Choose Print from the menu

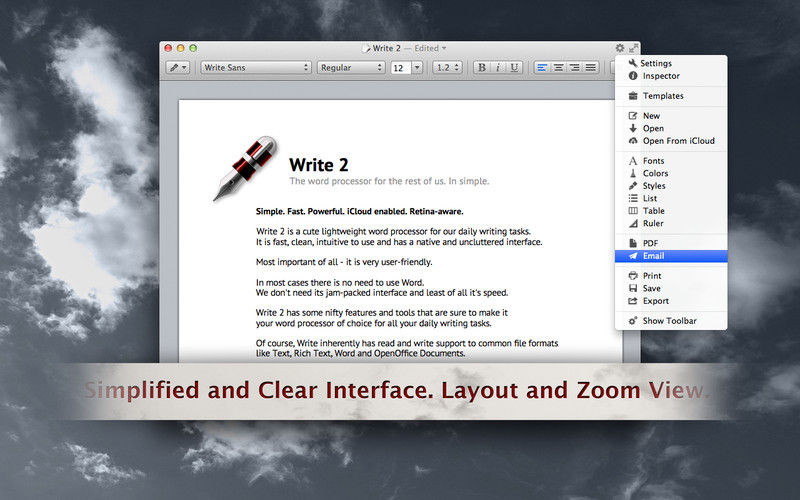[x=671, y=276]
